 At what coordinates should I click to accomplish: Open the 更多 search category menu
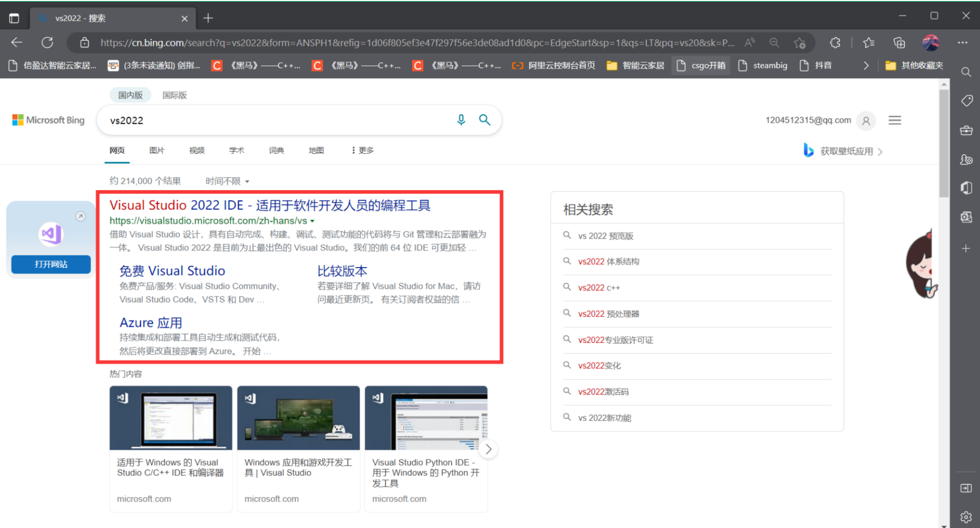tap(363, 150)
